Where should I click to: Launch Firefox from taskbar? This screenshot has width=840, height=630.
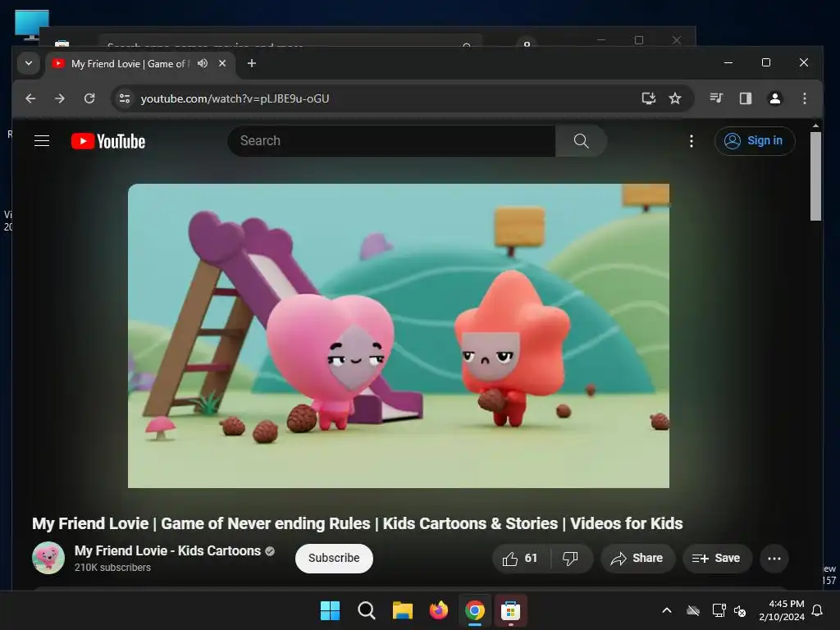[x=439, y=610]
